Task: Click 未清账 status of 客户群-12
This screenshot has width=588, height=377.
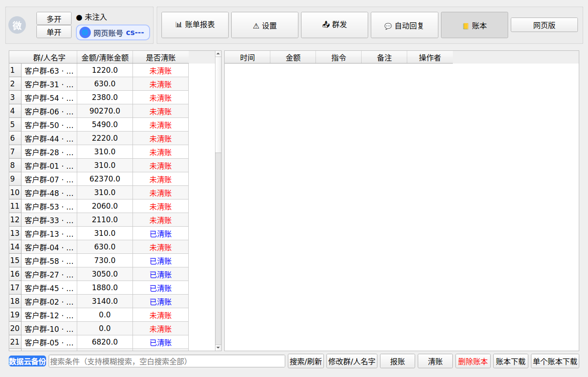Action: [x=161, y=315]
